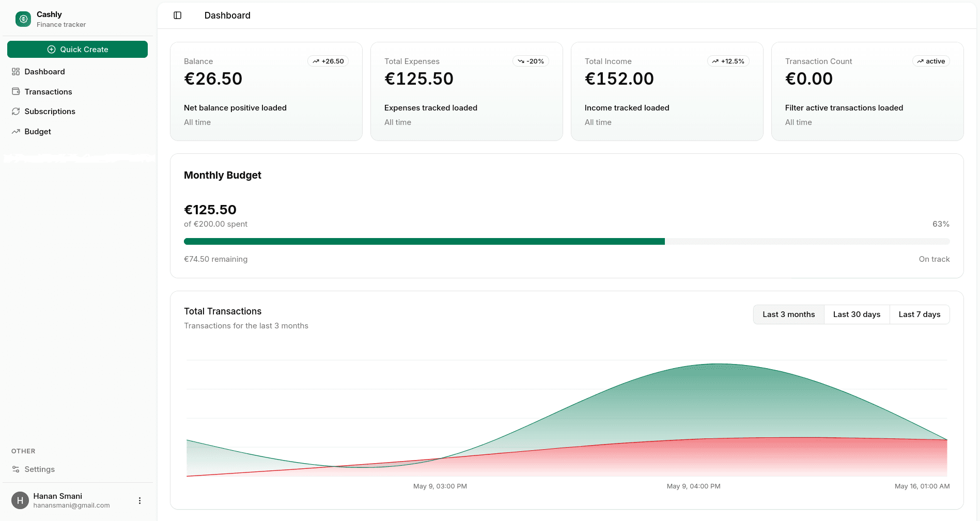Click the €74.50 remaining label
The width and height of the screenshot is (980, 521).
click(216, 259)
